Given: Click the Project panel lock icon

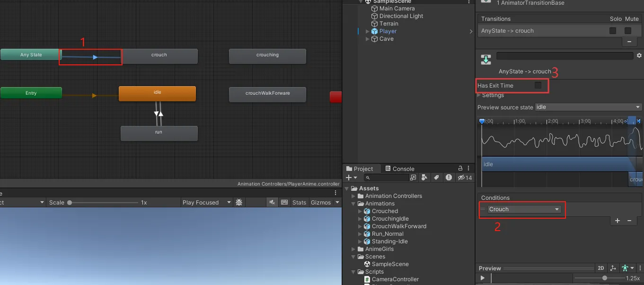Looking at the screenshot, I should (x=460, y=168).
